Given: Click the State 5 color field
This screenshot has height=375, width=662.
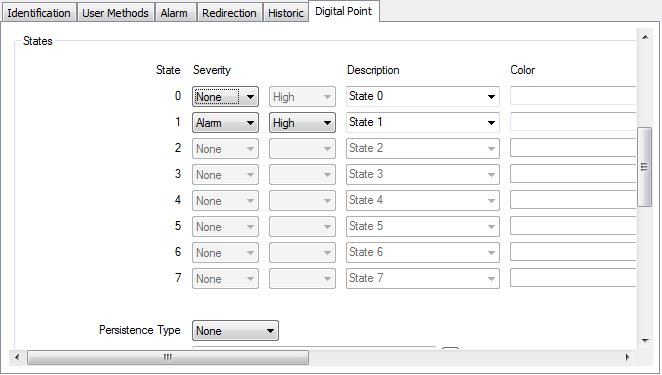Looking at the screenshot, I should (573, 226).
